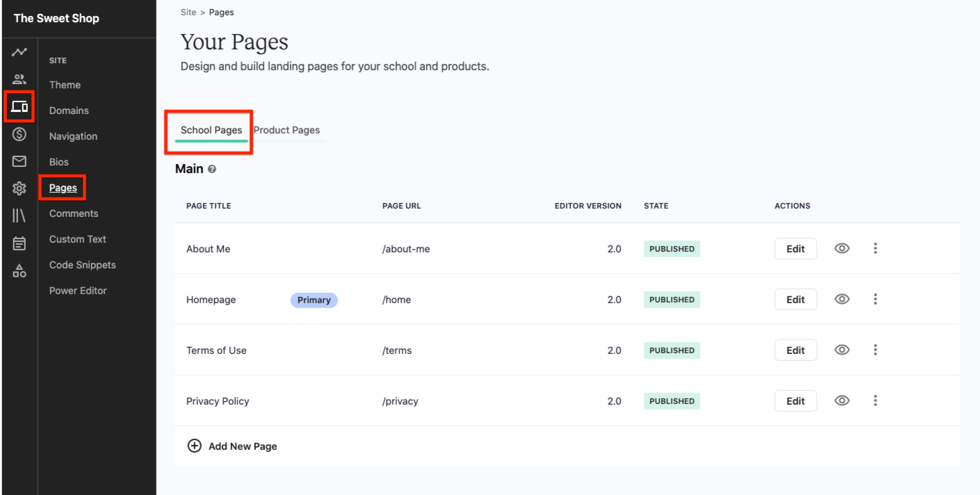The height and width of the screenshot is (495, 980).
Task: Edit the Homepage page
Action: (796, 300)
